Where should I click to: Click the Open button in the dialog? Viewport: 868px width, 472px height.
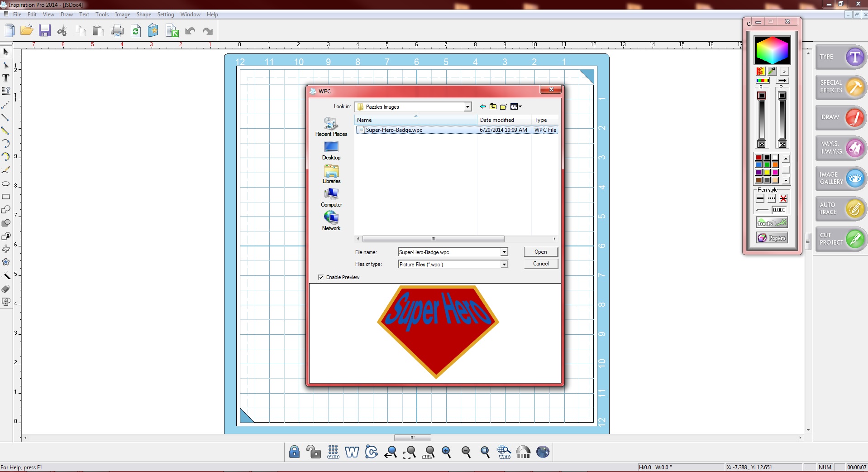point(540,252)
